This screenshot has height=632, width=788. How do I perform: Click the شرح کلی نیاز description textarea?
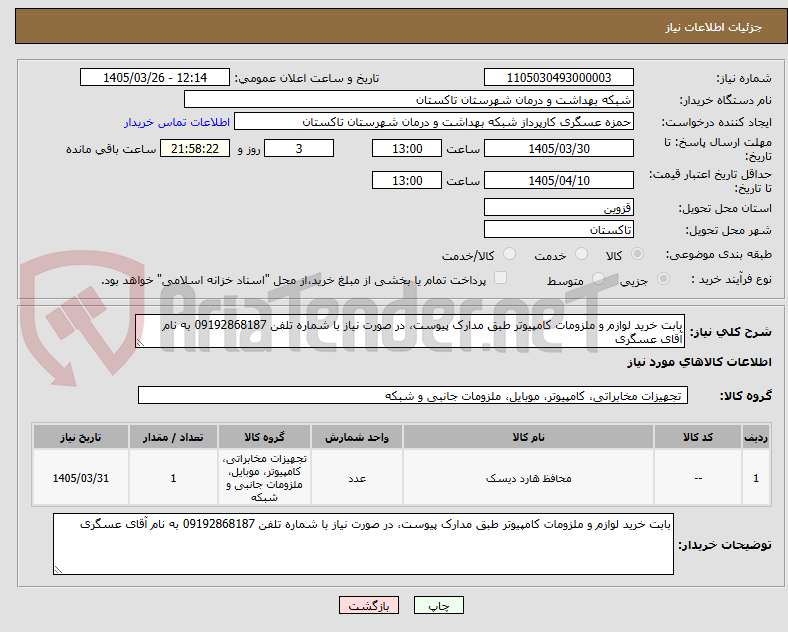click(410, 332)
